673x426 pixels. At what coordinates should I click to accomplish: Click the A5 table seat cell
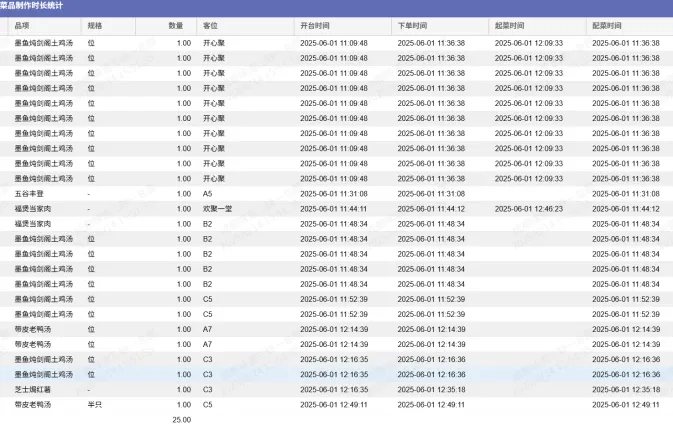point(208,194)
